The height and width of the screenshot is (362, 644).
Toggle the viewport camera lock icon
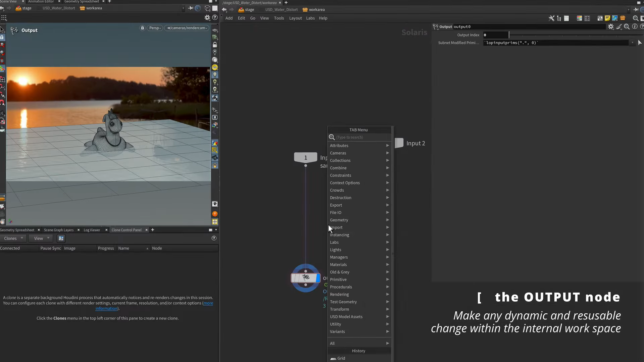pos(142,28)
